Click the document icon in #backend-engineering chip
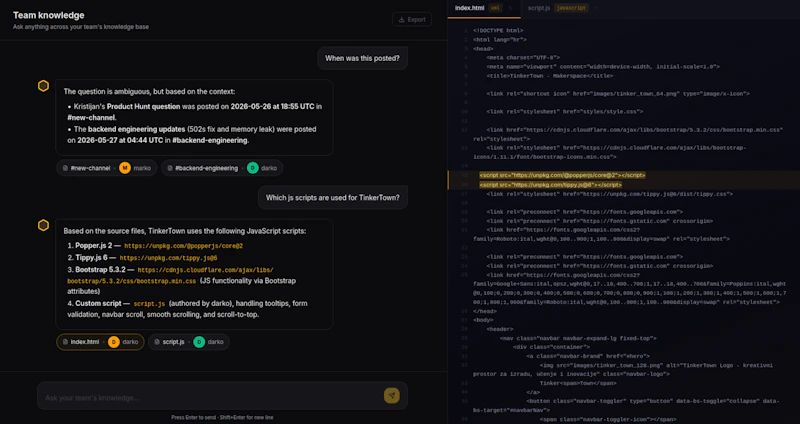Image resolution: width=800 pixels, height=424 pixels. [169, 168]
